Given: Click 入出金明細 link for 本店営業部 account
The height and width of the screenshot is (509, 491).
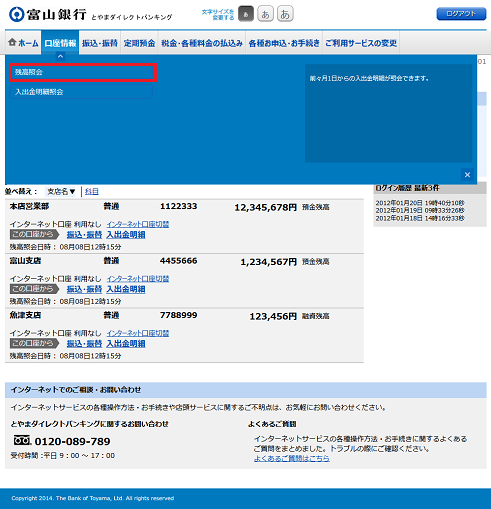Looking at the screenshot, I should click(x=126, y=235).
